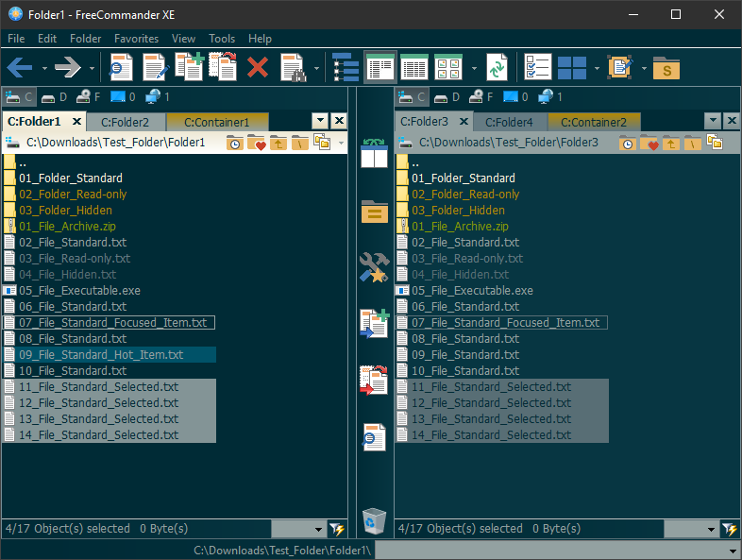Viewport: 742px width, 560px height.
Task: Toggle right panel quick filter icon
Action: click(730, 529)
